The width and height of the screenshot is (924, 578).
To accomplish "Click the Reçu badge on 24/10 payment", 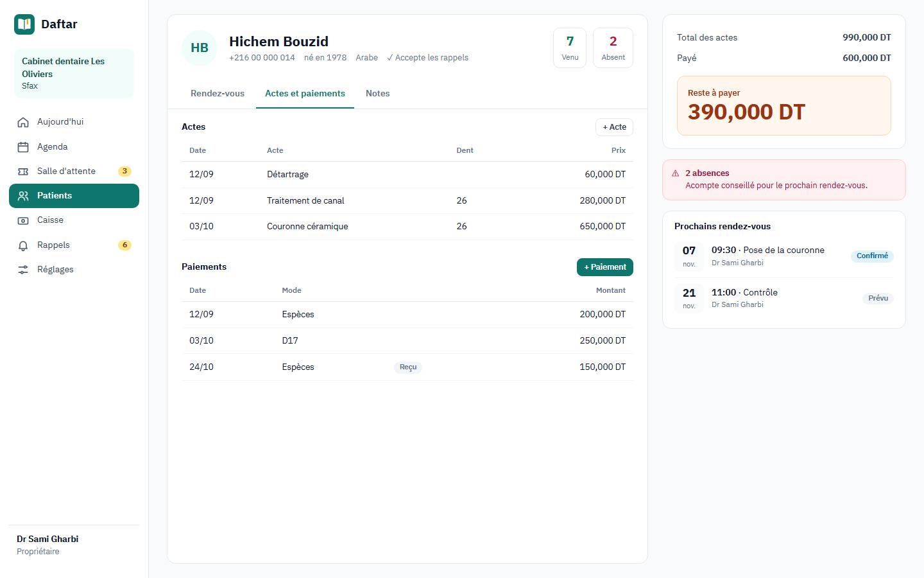I will click(408, 367).
